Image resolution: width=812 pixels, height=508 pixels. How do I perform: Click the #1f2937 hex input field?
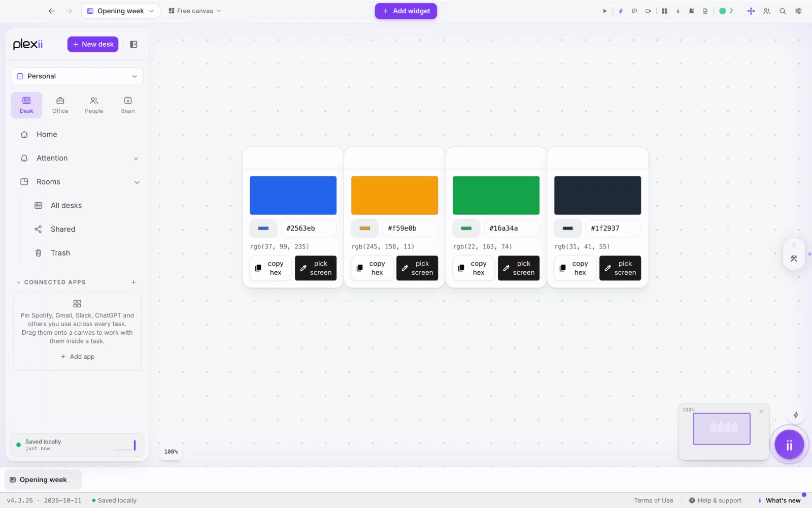(x=613, y=229)
